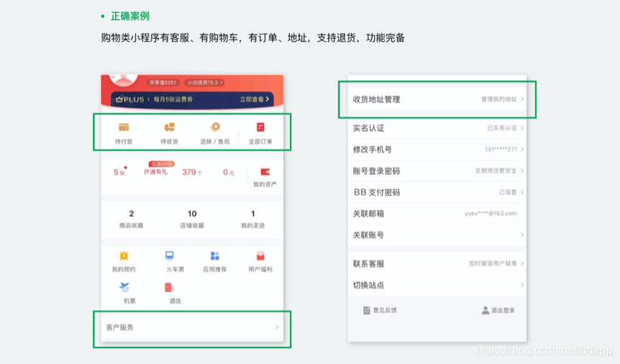Open the 我的预约 clock icon
620x364 pixels.
(124, 256)
